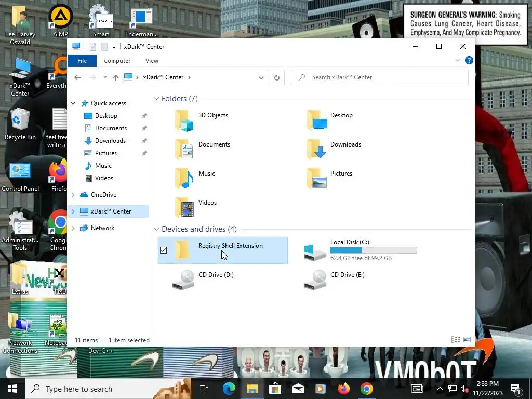Launch Google Chrome from taskbar
The image size is (532, 399).
coord(367,389)
